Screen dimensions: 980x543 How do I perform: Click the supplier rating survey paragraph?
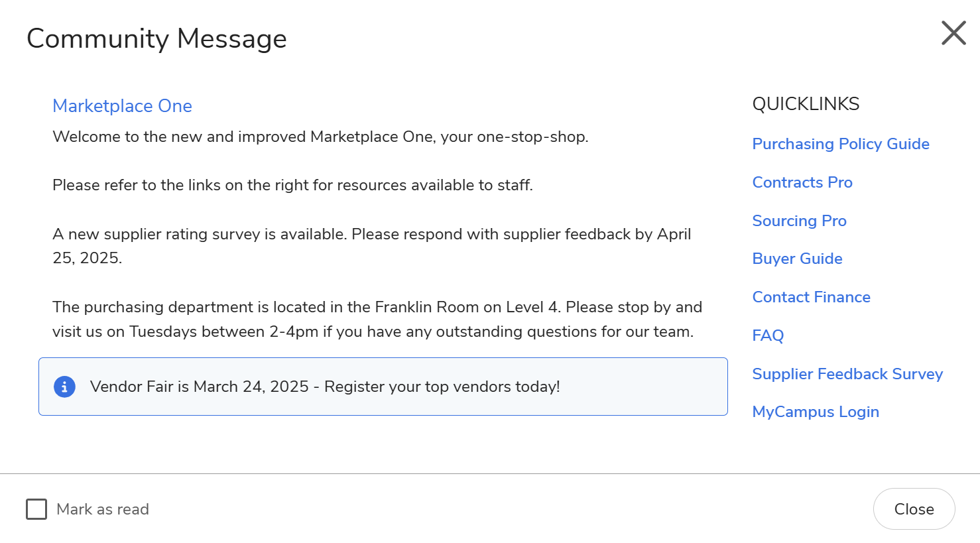click(x=371, y=246)
